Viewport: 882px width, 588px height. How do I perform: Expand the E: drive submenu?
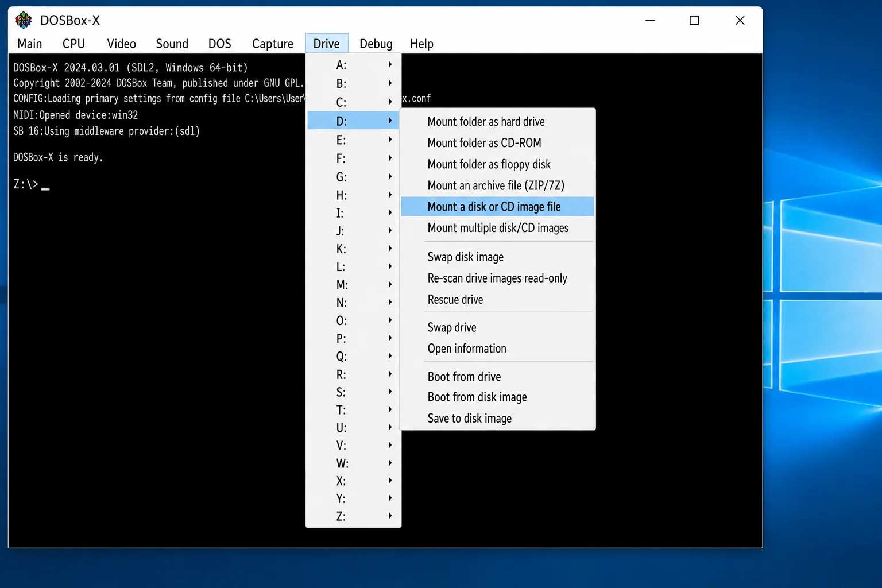pos(353,140)
